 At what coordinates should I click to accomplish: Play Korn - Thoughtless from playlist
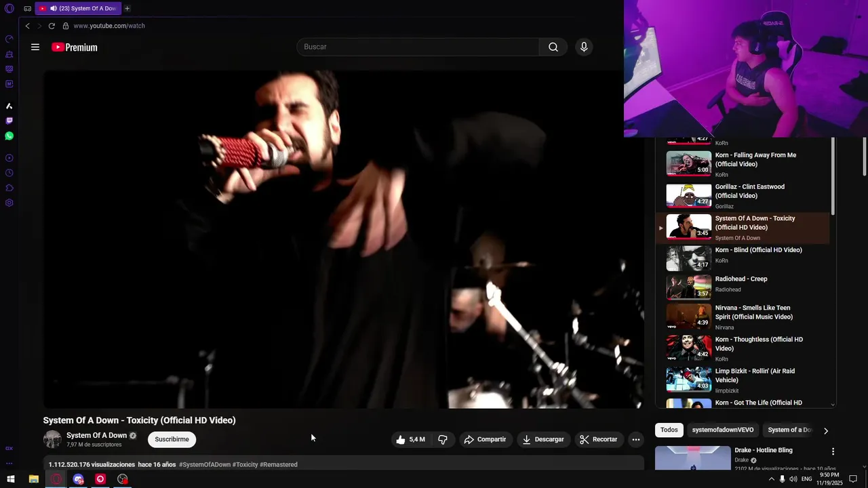[x=743, y=348]
